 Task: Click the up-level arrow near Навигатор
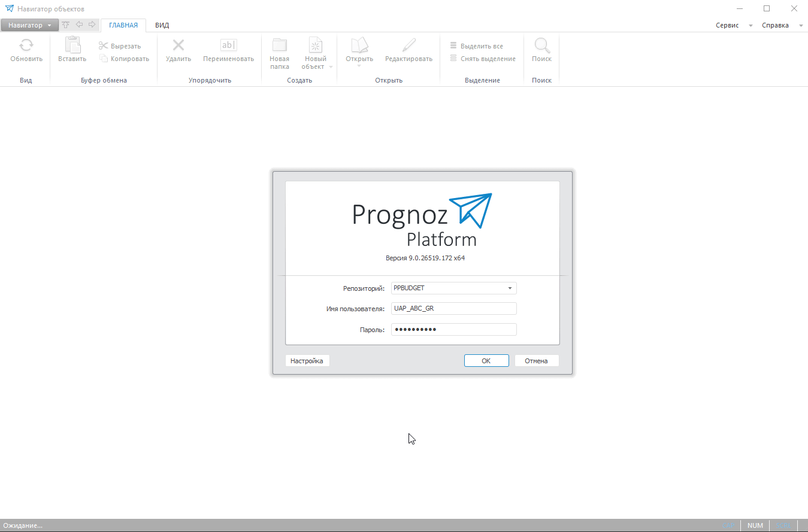(66, 25)
